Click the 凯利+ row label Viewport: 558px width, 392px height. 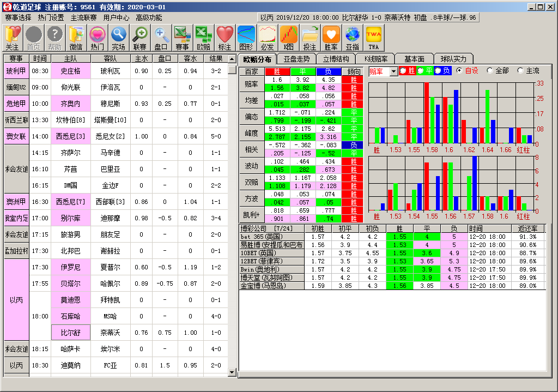pos(252,215)
